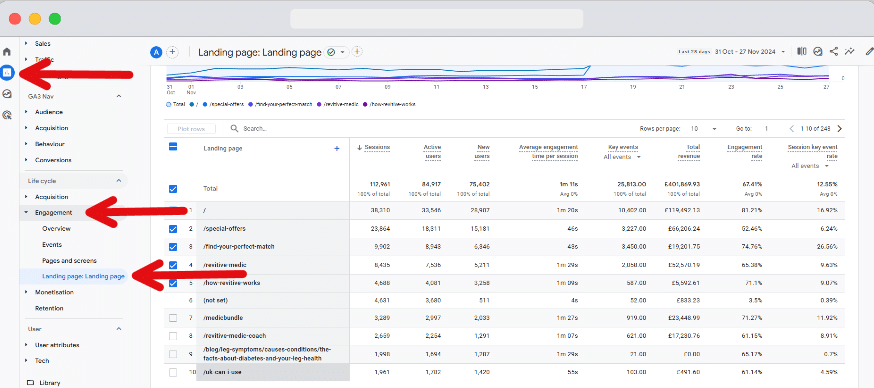Open the Explore section icon
This screenshot has height=388, width=874.
pyautogui.click(x=7, y=94)
